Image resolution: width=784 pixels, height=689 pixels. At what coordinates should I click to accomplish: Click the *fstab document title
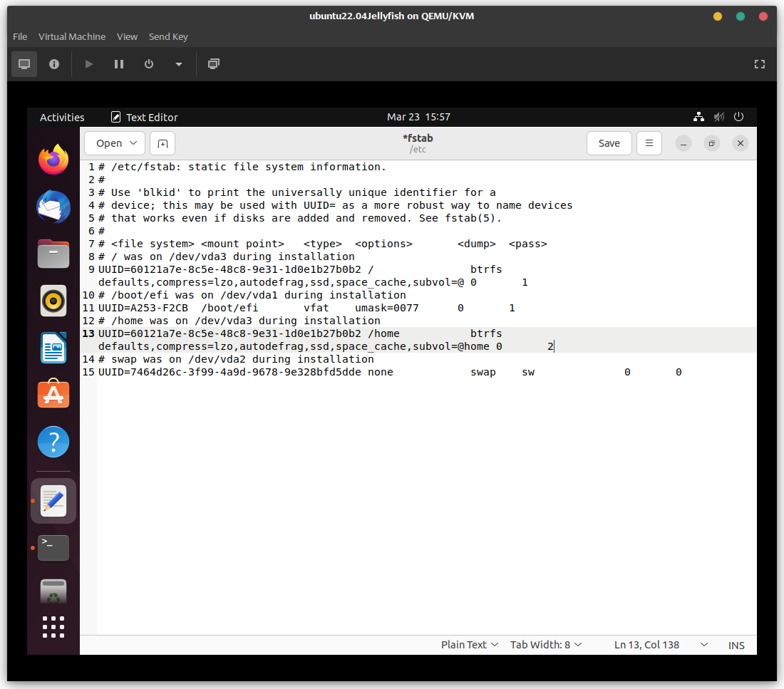tap(418, 138)
